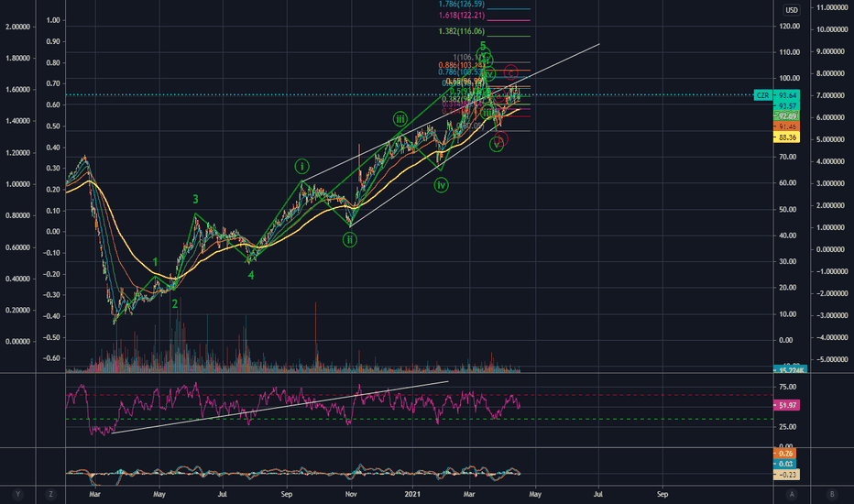Select the circled iv sub-wave marker near February
The width and height of the screenshot is (854, 504).
[441, 185]
